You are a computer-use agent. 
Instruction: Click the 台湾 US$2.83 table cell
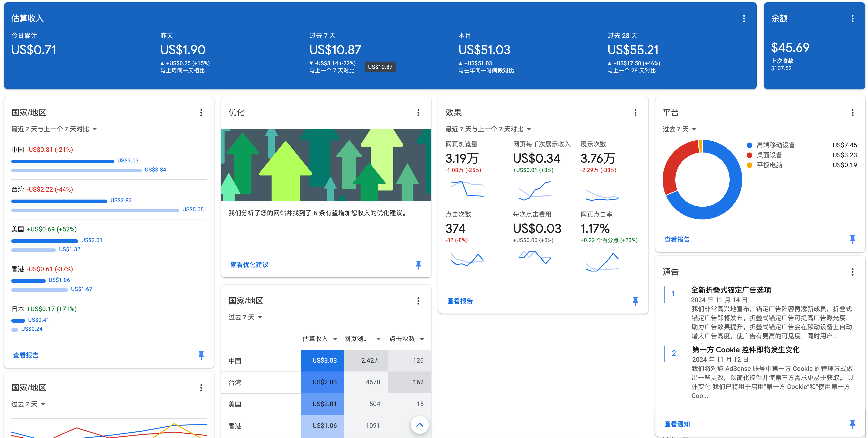point(323,382)
